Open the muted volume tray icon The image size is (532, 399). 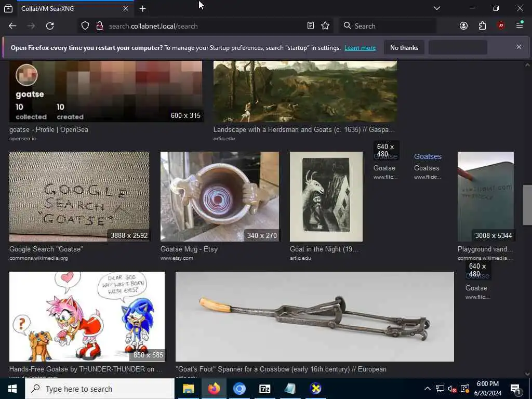pos(452,389)
